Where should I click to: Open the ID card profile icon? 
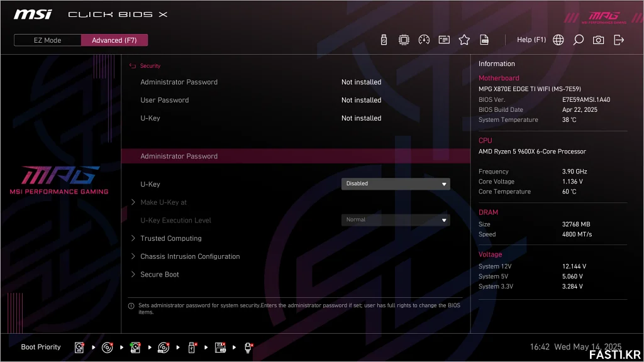click(444, 40)
